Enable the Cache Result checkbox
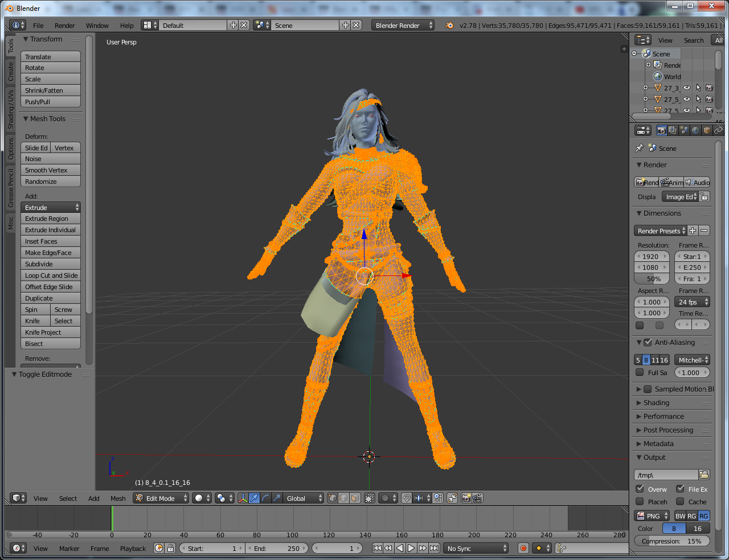 (x=680, y=501)
